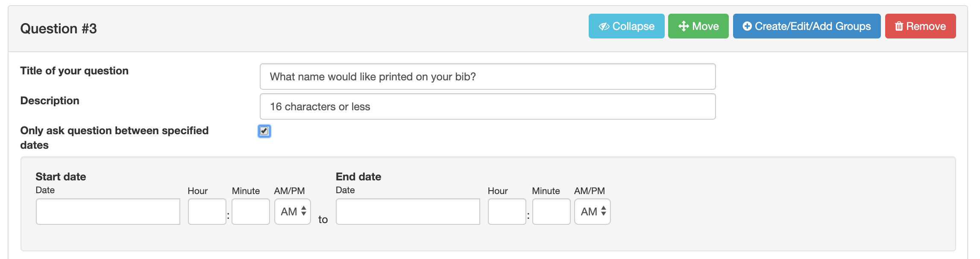Click the arrows icon on Move button
The width and height of the screenshot is (980, 259).
coord(684,26)
